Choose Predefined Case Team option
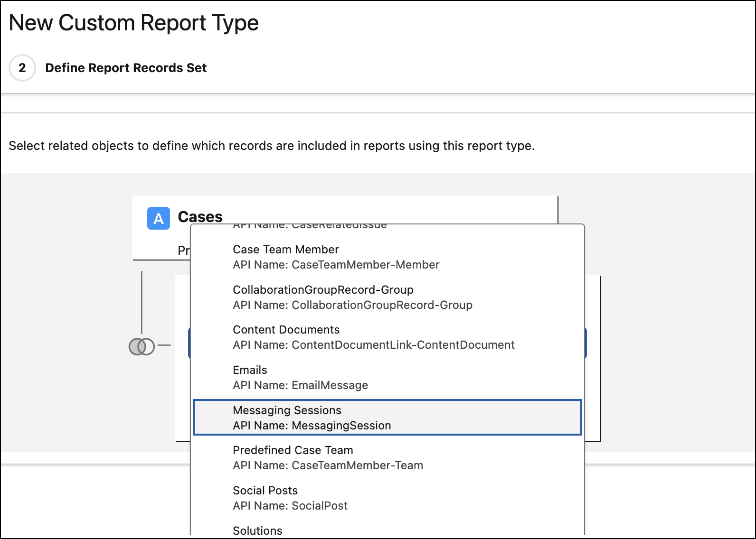Image resolution: width=756 pixels, height=539 pixels. pyautogui.click(x=387, y=457)
